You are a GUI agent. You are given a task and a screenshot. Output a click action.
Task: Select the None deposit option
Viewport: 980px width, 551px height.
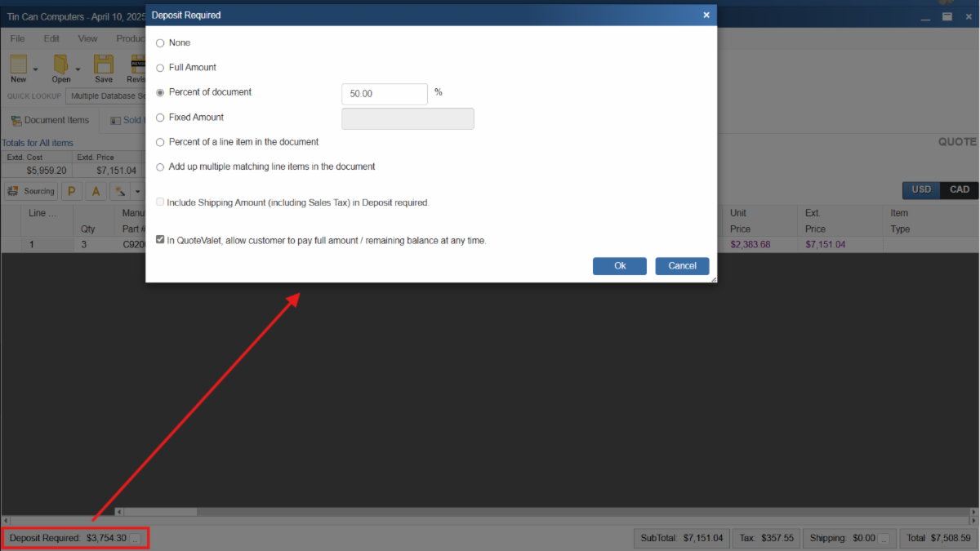coord(160,42)
